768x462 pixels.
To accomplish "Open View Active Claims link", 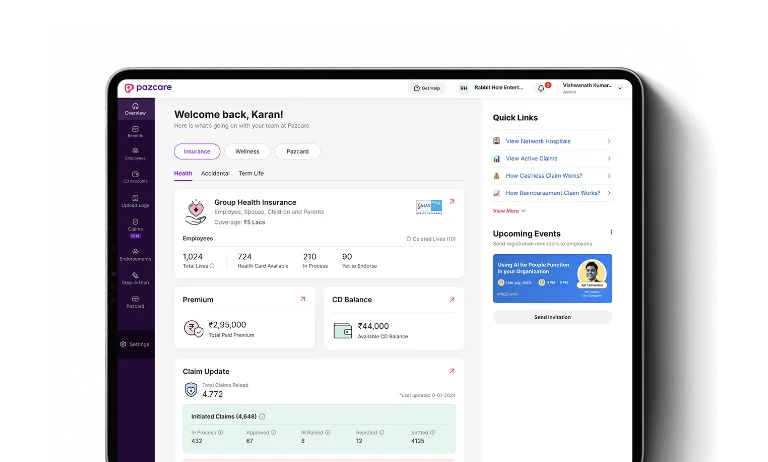I will tap(531, 158).
